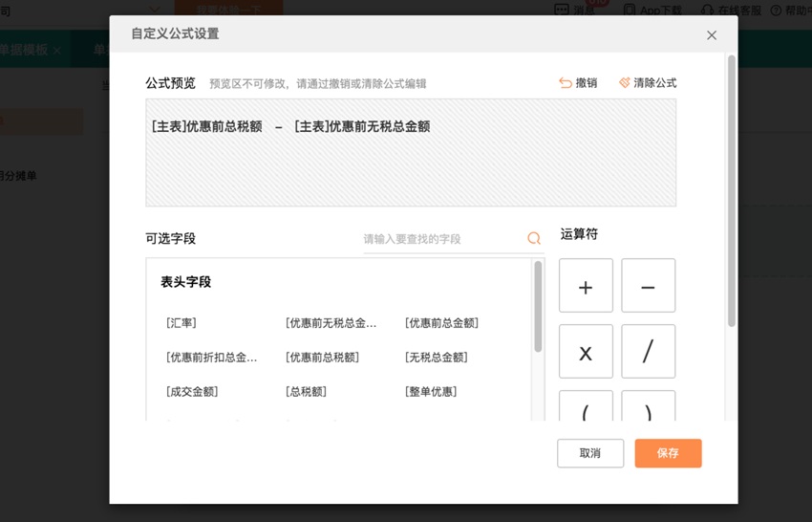
Task: Insert the plus operator
Action: (586, 286)
